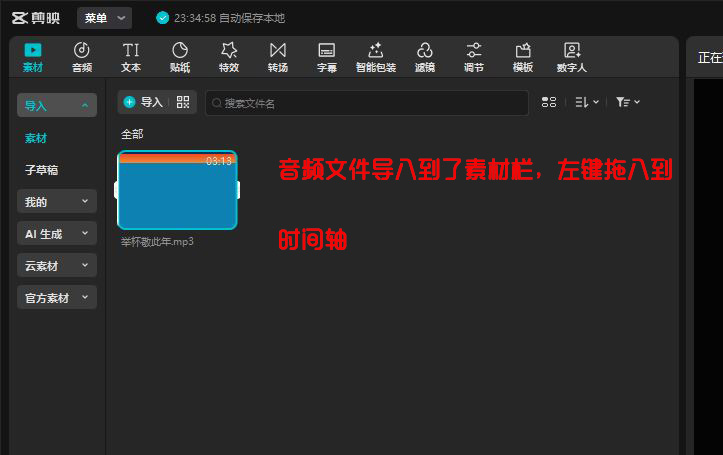Expand the AI 生成 sidebar section
This screenshot has width=723, height=455.
[57, 233]
